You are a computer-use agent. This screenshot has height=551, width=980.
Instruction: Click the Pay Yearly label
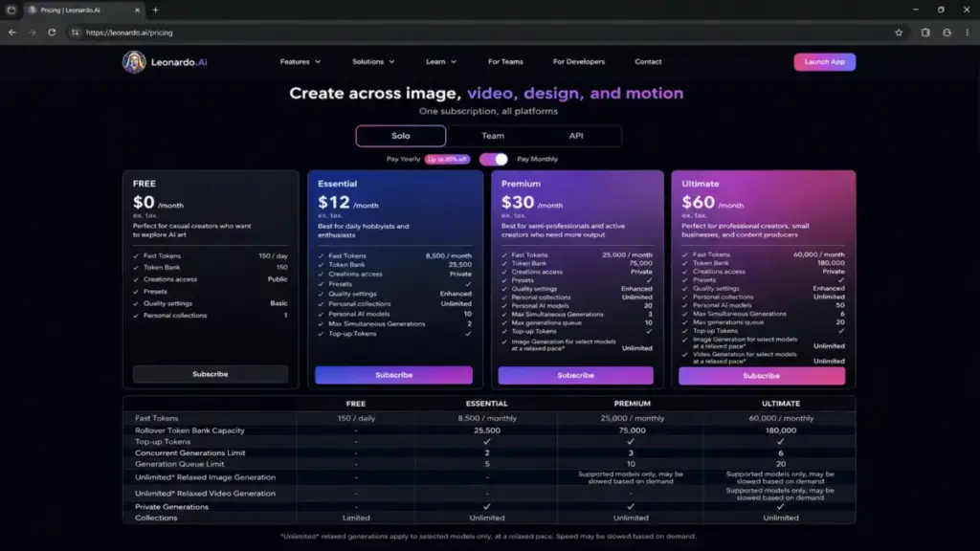403,160
